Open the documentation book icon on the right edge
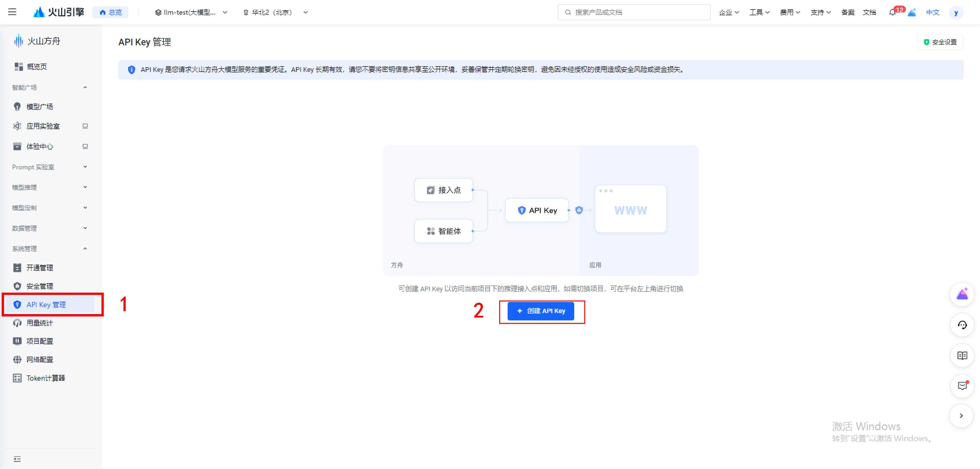Viewport: 980px width, 469px height. (962, 356)
